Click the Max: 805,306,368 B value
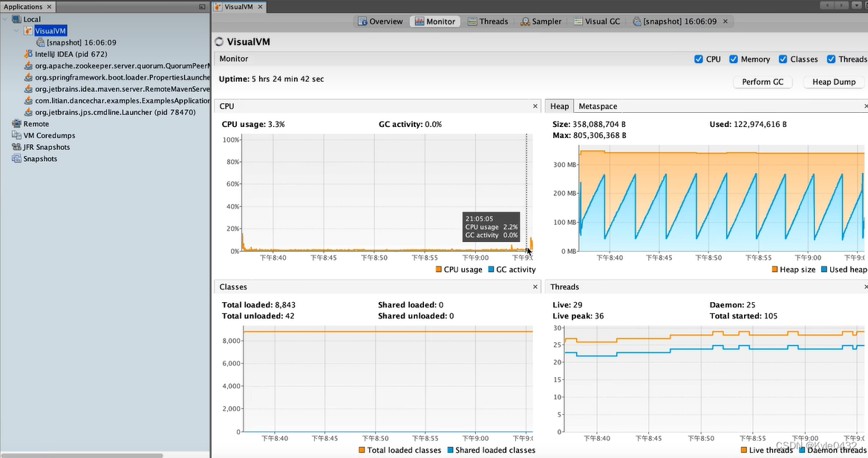Screen dimensions: 868x458 pos(590,136)
